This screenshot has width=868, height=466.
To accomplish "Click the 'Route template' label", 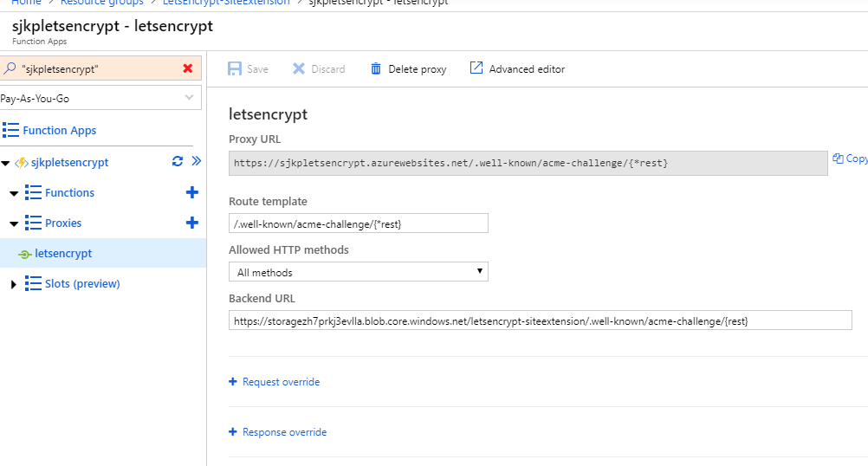I will click(268, 202).
